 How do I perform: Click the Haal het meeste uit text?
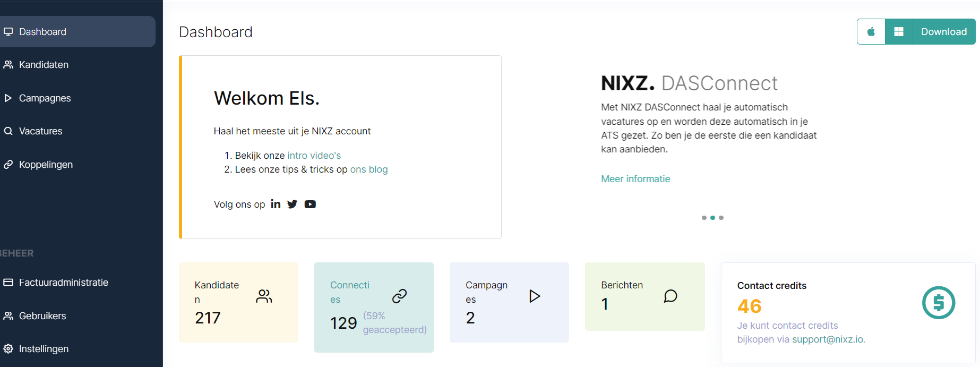click(292, 131)
